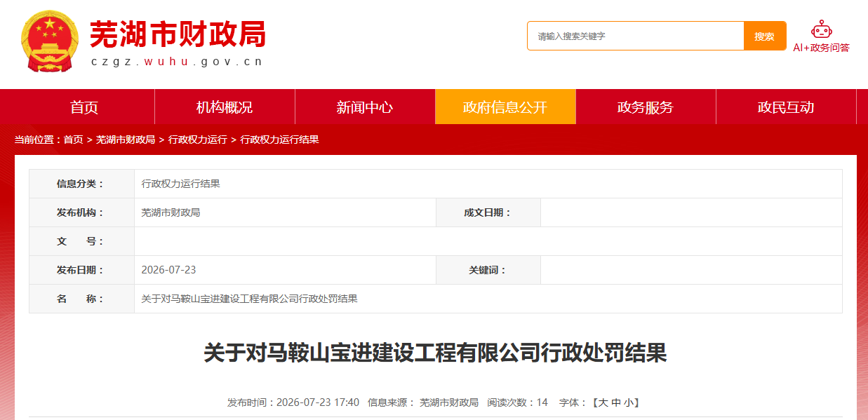Screen dimensions: 868x420
Task: Open 行政权力运行结果 breadcrumb link
Action: [x=280, y=140]
